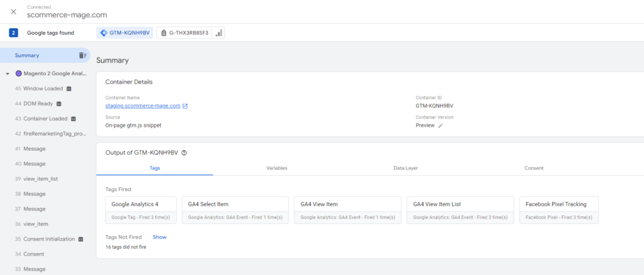Open the Data Layer tab
The image size is (644, 275).
405,168
